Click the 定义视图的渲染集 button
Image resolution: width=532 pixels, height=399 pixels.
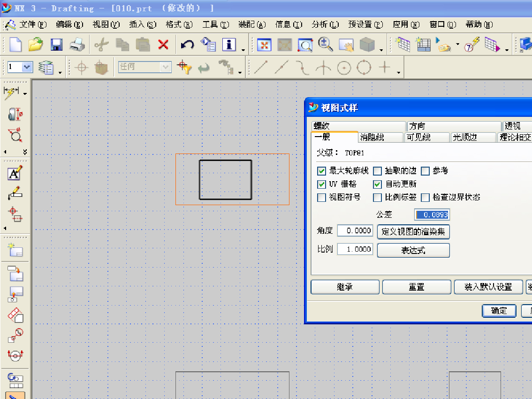pyautogui.click(x=413, y=231)
